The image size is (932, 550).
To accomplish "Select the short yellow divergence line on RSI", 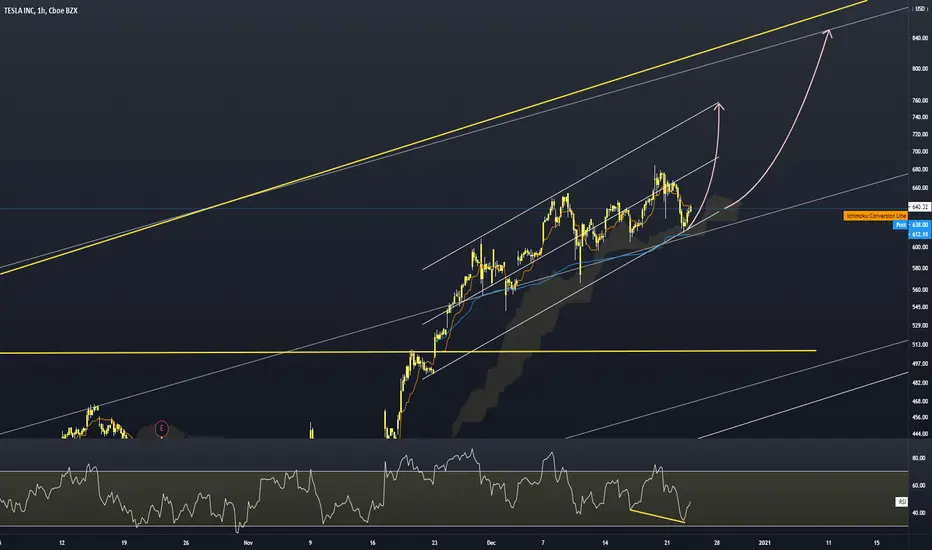I will click(x=657, y=516).
